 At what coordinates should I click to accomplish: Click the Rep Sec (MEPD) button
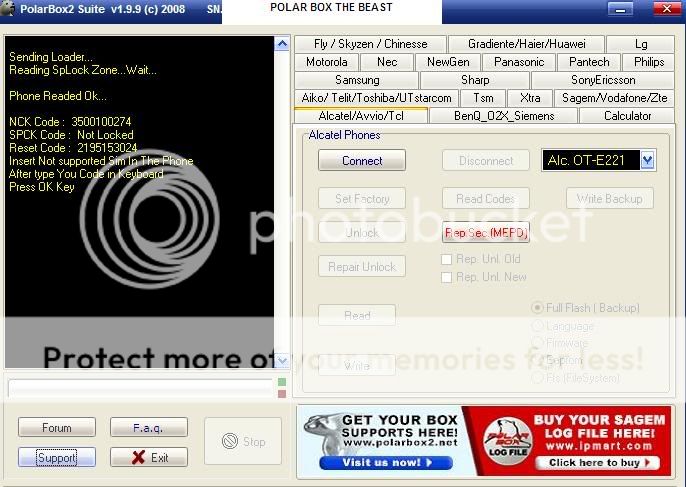tap(486, 232)
